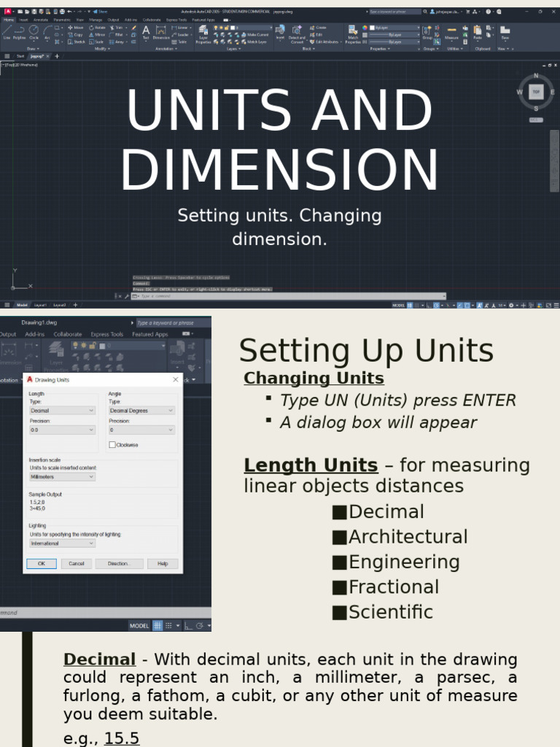The width and height of the screenshot is (560, 747).
Task: Open Angle Type dropdown showing Decimal Degrees
Action: click(141, 410)
